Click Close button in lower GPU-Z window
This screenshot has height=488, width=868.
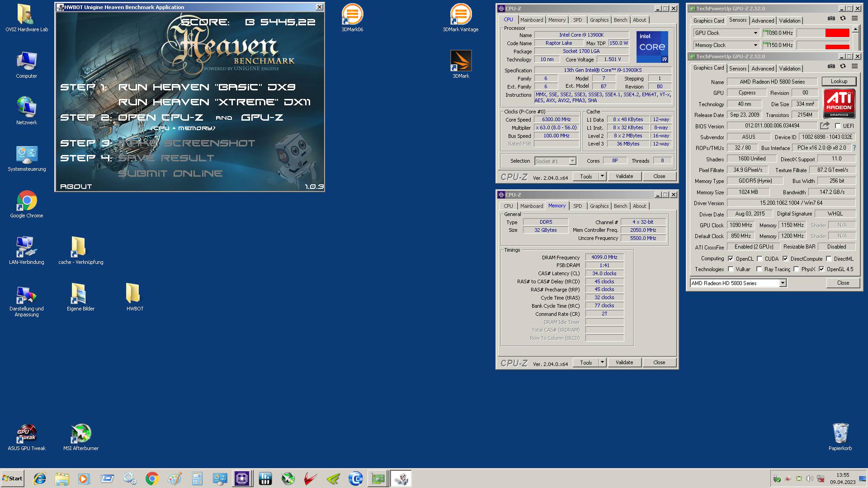coord(843,283)
